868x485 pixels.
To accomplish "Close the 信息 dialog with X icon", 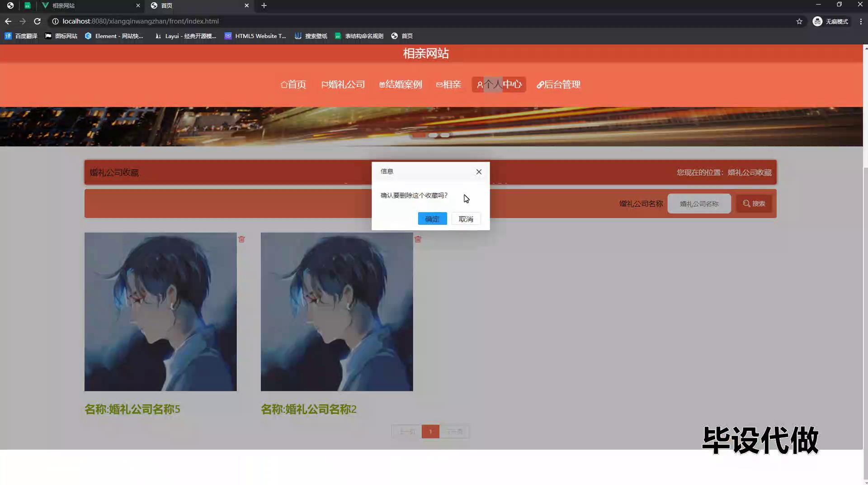I will (x=479, y=172).
